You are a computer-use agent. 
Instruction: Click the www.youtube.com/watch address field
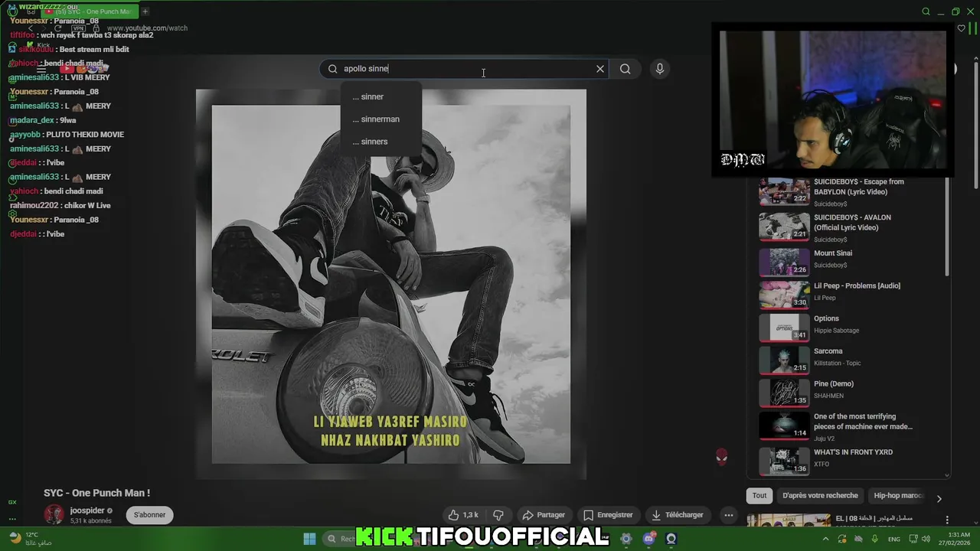[147, 28]
